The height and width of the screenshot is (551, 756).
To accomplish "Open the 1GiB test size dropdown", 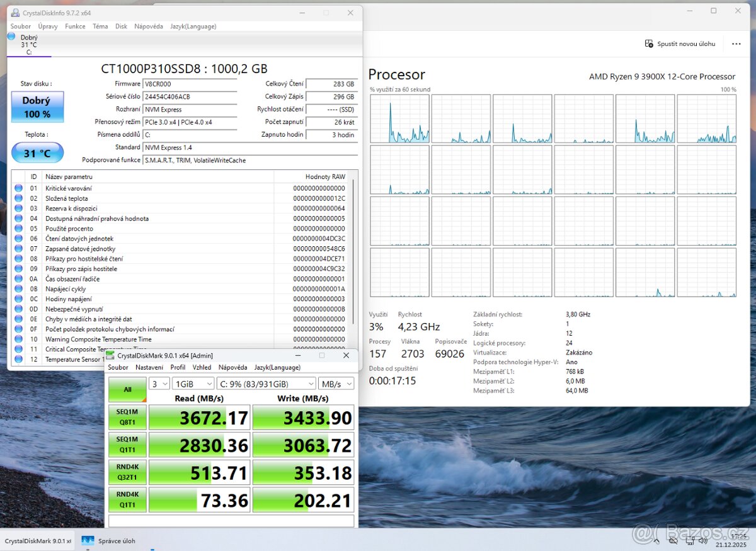I will click(x=193, y=383).
